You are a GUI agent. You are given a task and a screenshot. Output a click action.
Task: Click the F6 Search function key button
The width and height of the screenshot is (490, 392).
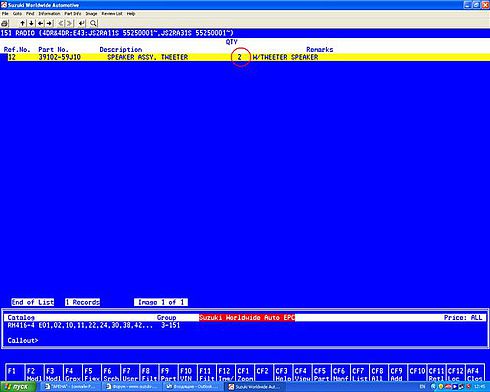(111, 374)
